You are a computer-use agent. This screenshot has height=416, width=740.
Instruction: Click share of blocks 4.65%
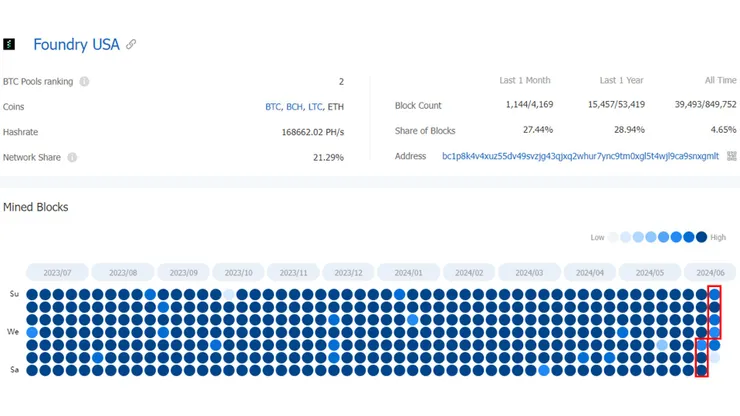tap(723, 130)
